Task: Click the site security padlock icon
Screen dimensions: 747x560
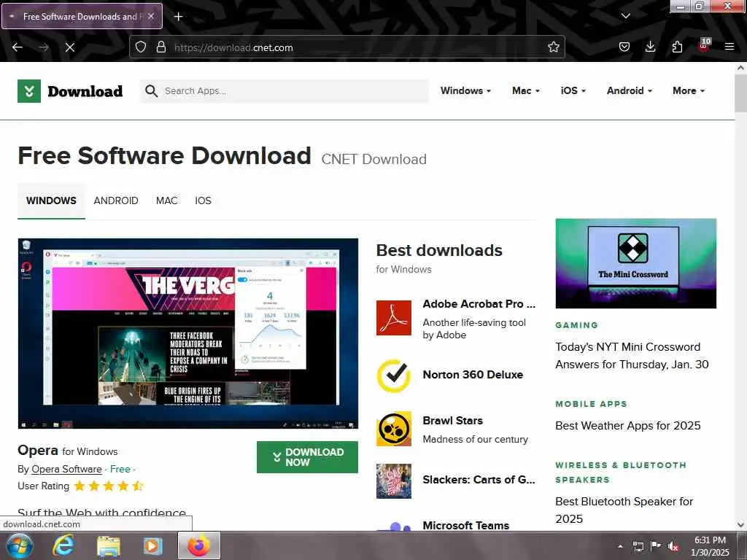Action: point(161,47)
